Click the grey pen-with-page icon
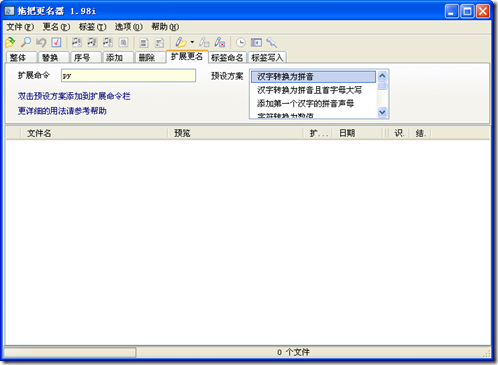The height and width of the screenshot is (365, 498). click(x=204, y=42)
